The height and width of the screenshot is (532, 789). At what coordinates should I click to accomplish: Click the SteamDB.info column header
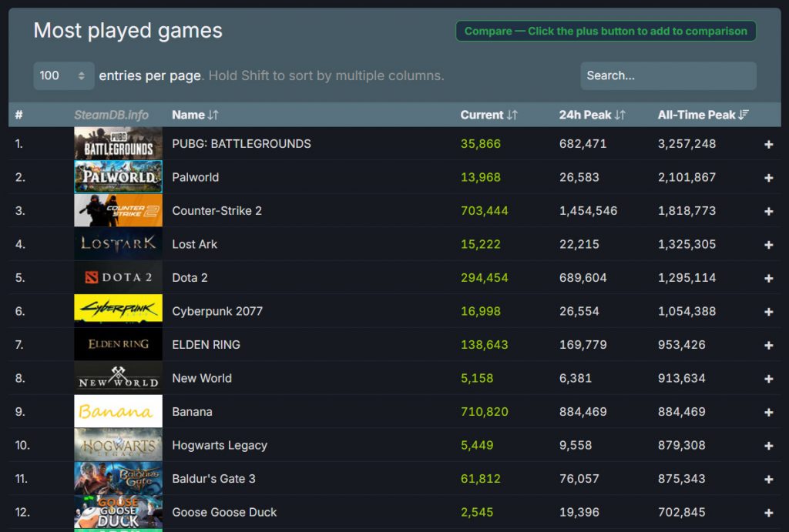[x=113, y=115]
